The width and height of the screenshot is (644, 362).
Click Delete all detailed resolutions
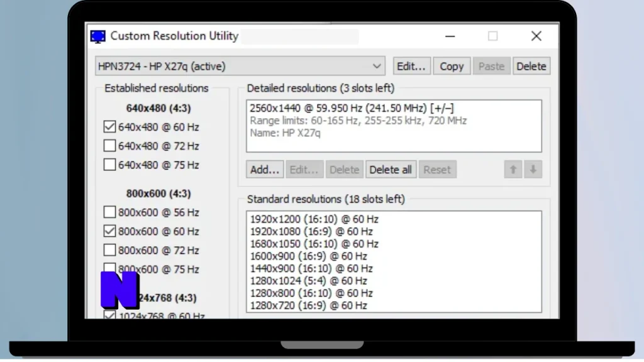pyautogui.click(x=391, y=170)
